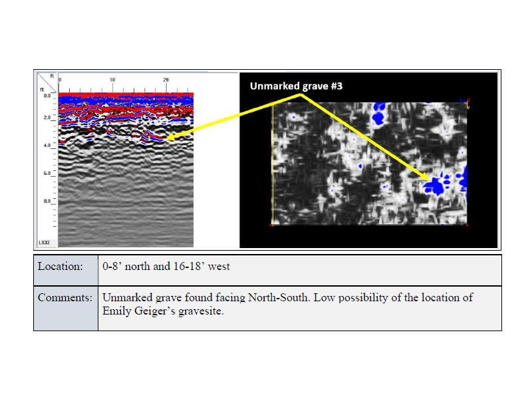
Task: Click the 'Unmarked grave #3' label
Action: coord(296,86)
